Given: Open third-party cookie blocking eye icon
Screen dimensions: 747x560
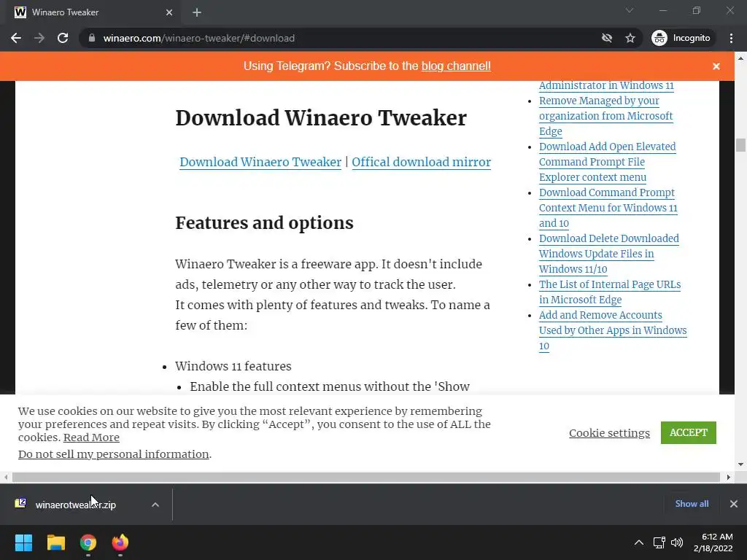Looking at the screenshot, I should [606, 38].
